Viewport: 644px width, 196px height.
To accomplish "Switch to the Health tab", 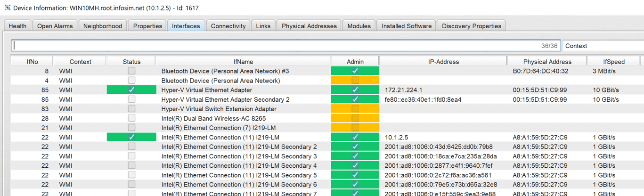I will tap(17, 26).
